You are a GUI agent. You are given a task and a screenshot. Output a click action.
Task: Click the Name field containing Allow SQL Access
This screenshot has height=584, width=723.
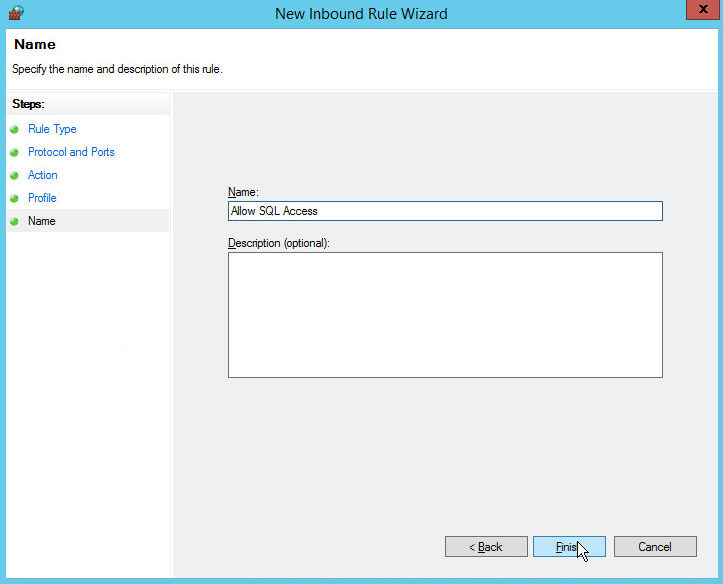click(445, 211)
